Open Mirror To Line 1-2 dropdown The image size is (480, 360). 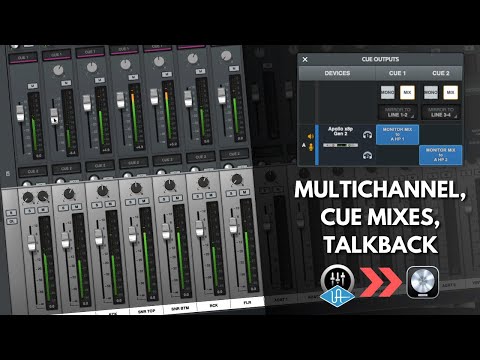[x=397, y=112]
